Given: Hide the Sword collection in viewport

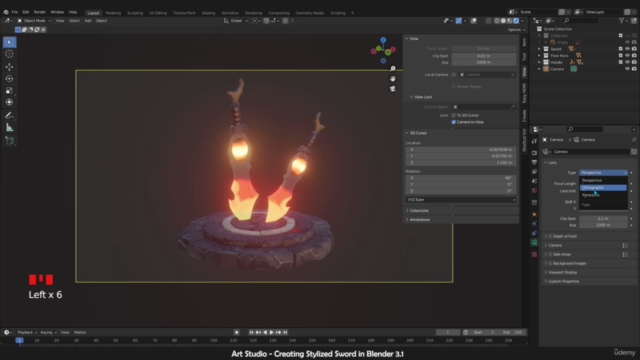Looking at the screenshot, I should coord(627,49).
